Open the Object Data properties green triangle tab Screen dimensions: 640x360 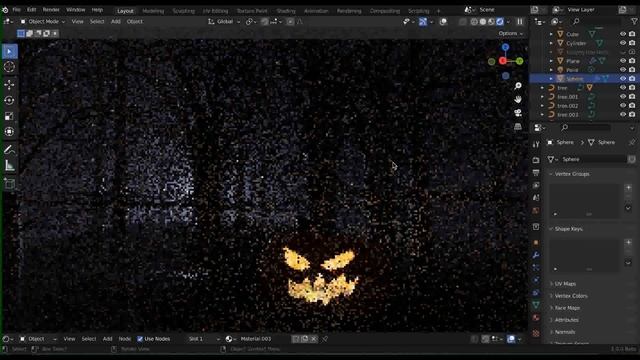[x=536, y=305]
